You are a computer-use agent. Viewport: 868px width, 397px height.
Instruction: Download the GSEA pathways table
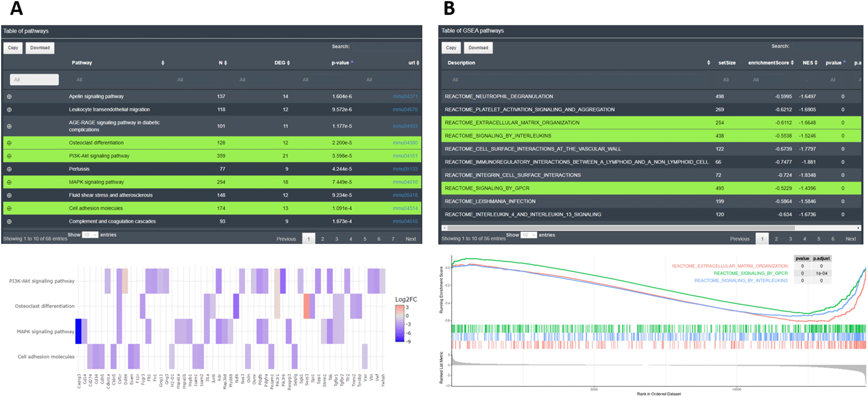click(478, 48)
